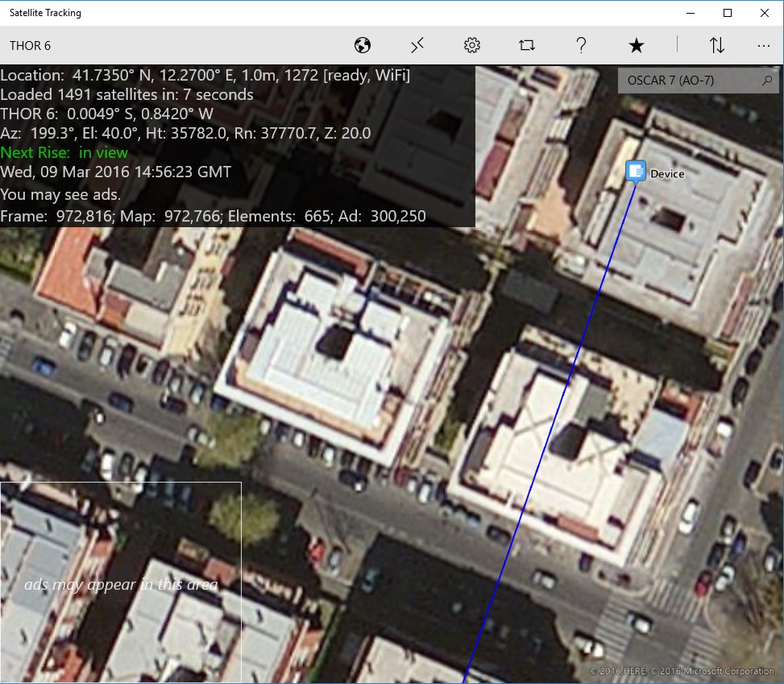
Task: Click the satellite convergence arrows icon
Action: pos(417,45)
